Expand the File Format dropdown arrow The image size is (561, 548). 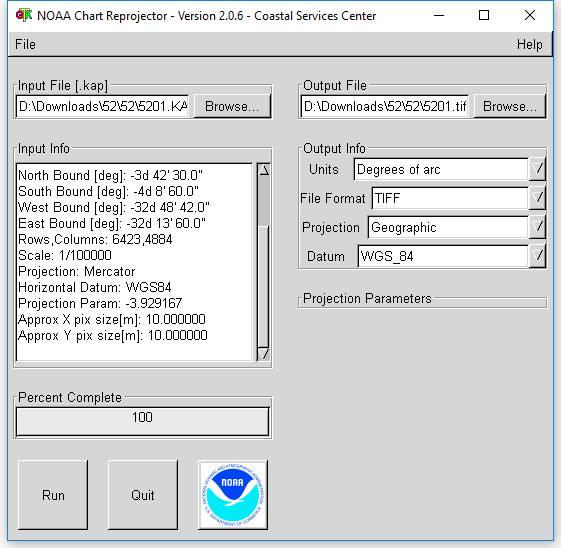coord(537,198)
